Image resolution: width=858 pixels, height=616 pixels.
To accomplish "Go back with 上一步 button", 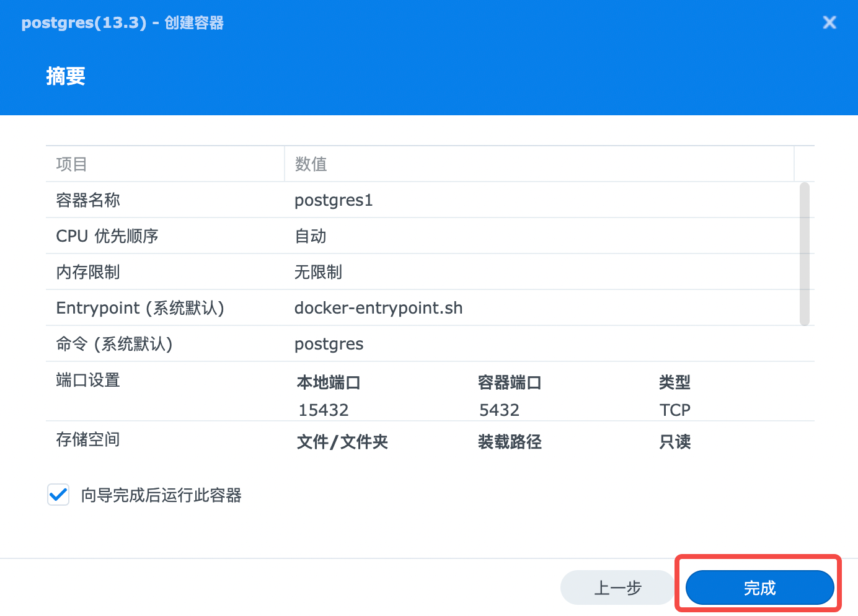I will 617,587.
